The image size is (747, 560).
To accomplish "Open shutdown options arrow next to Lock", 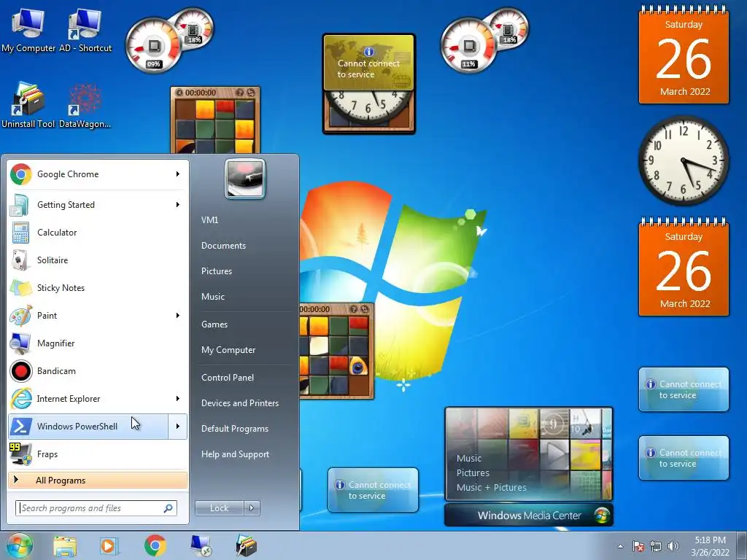I will click(252, 508).
